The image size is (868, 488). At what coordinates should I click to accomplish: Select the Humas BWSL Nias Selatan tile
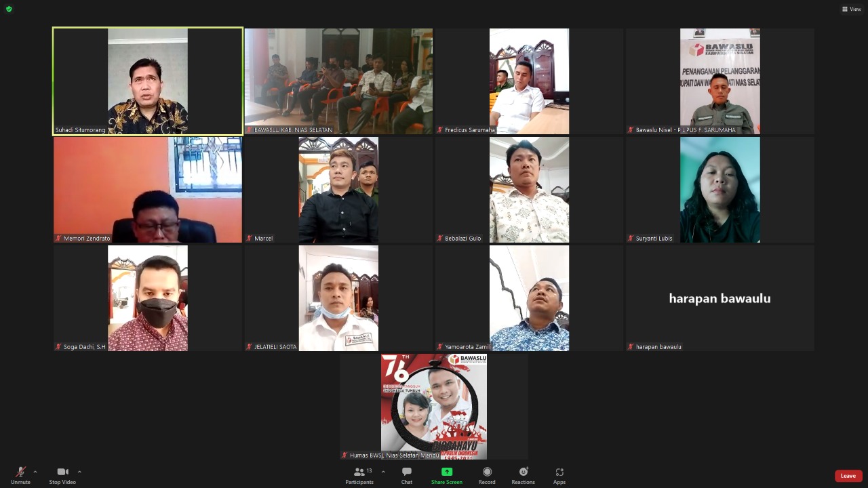[434, 407]
